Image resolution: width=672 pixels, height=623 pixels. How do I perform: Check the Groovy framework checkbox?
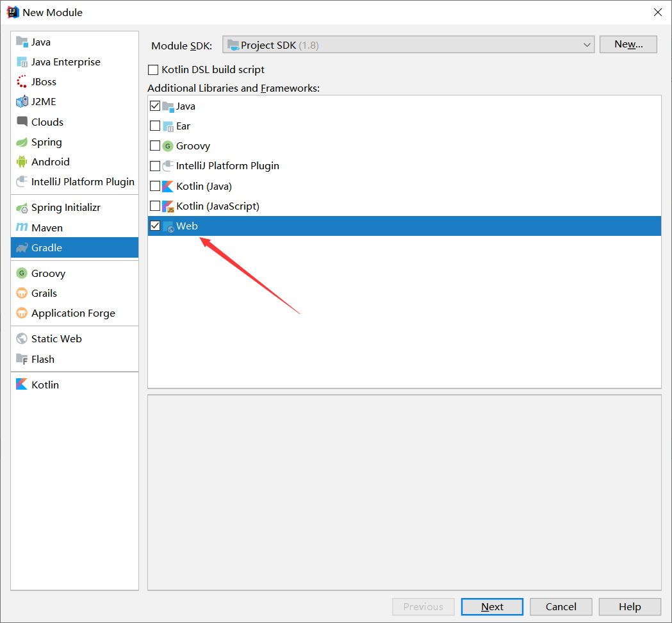tap(155, 145)
